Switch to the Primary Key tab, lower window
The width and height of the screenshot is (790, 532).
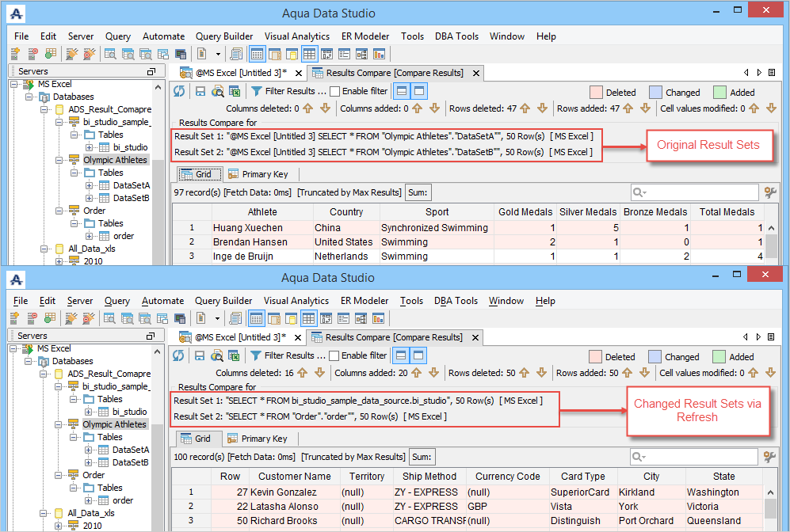(x=258, y=439)
